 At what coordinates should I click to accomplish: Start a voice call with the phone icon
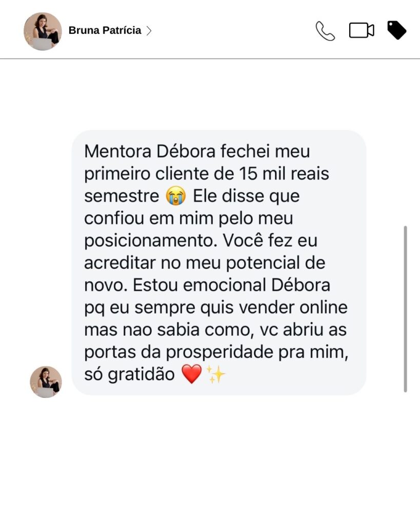pyautogui.click(x=325, y=31)
